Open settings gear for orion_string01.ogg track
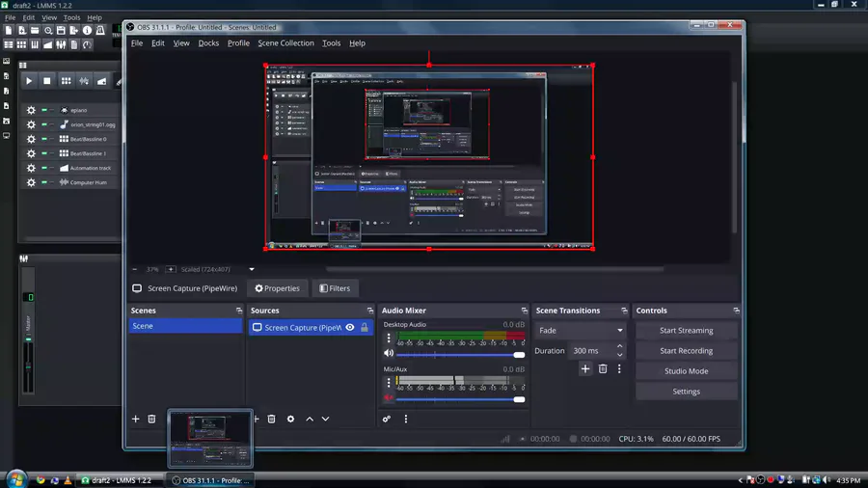 coord(31,124)
